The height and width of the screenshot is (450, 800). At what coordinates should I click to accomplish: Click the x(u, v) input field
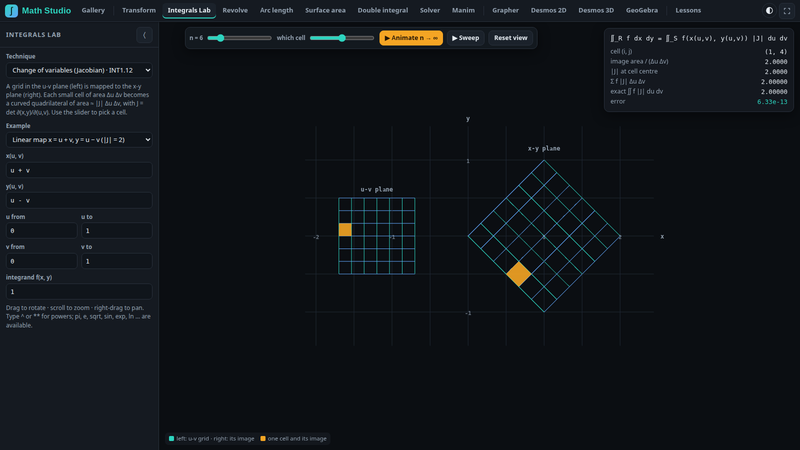click(x=79, y=170)
